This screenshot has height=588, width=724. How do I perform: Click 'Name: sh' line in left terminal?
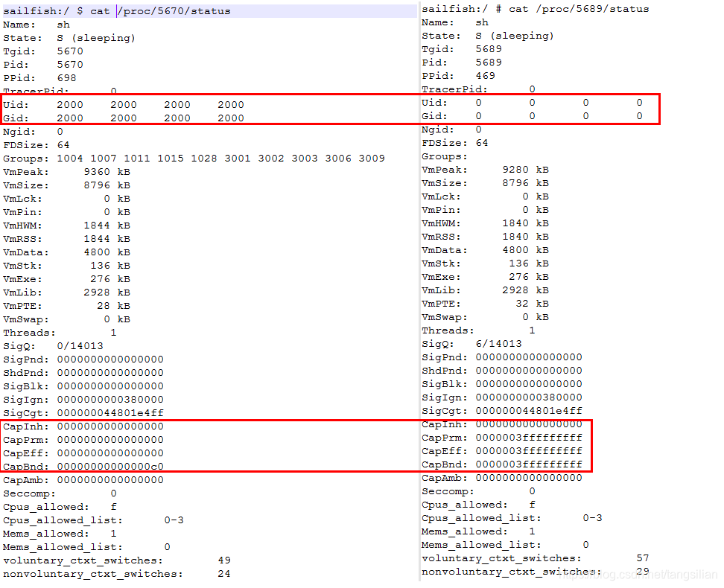tap(36, 25)
